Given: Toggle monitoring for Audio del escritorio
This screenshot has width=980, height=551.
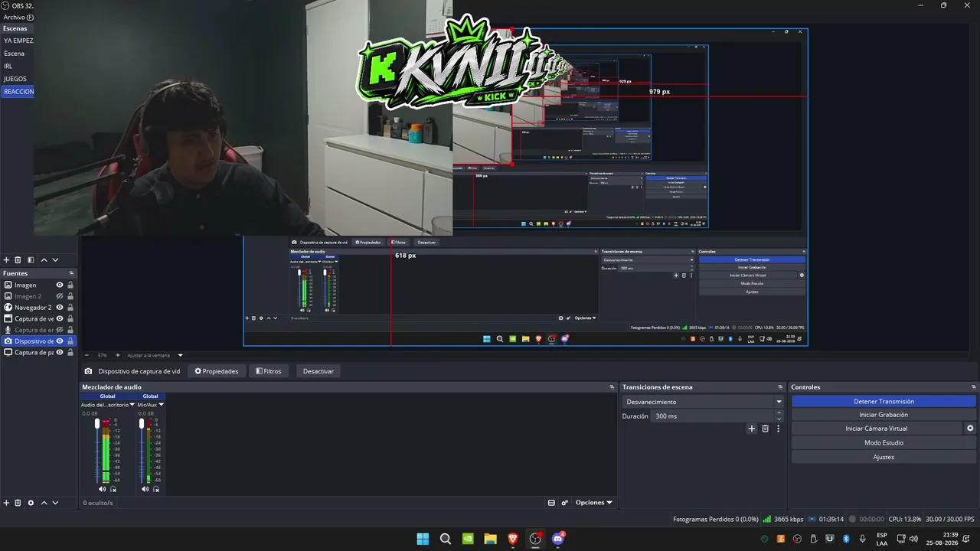Looking at the screenshot, I should pyautogui.click(x=113, y=489).
